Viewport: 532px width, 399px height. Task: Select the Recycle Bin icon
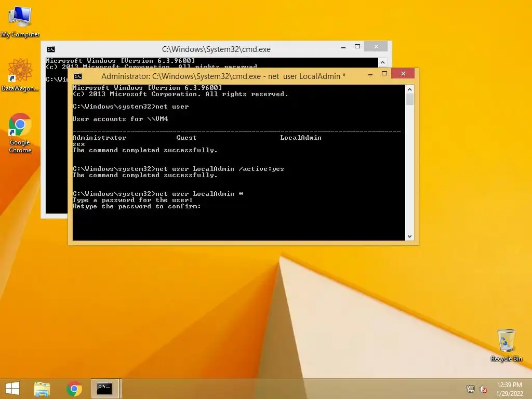click(x=506, y=345)
